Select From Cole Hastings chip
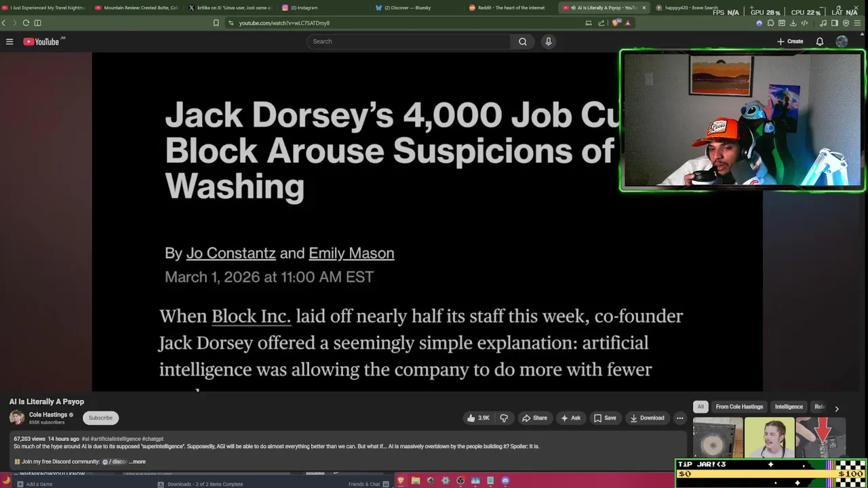868x488 pixels. (x=739, y=407)
